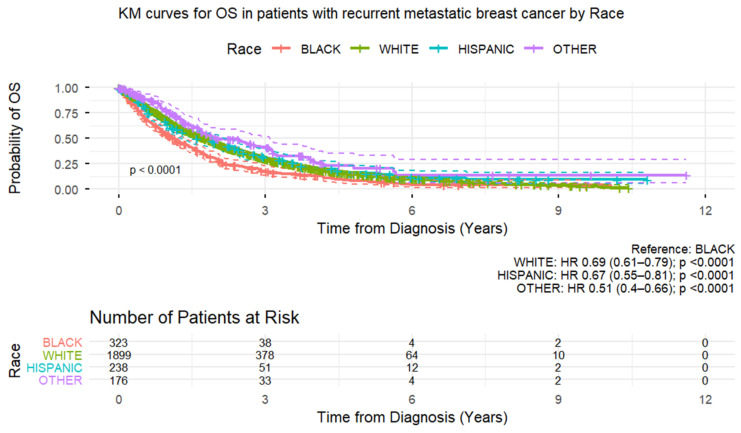Click the purple OTHER row label in risk table
The width and height of the screenshot is (741, 433).
click(60, 381)
